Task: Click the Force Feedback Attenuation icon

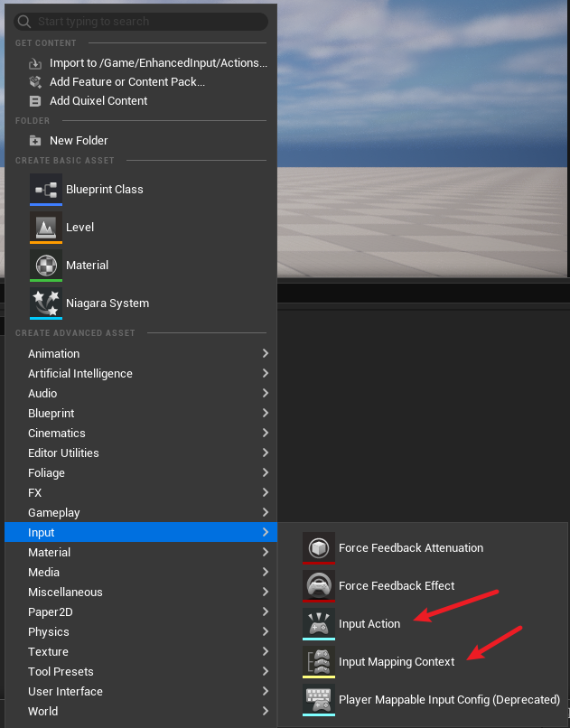Action: click(318, 548)
